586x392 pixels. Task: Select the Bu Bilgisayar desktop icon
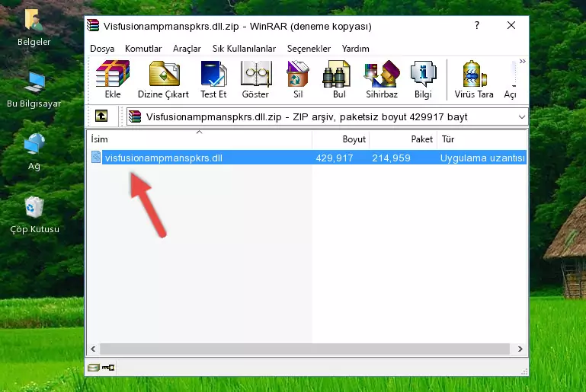pos(34,90)
